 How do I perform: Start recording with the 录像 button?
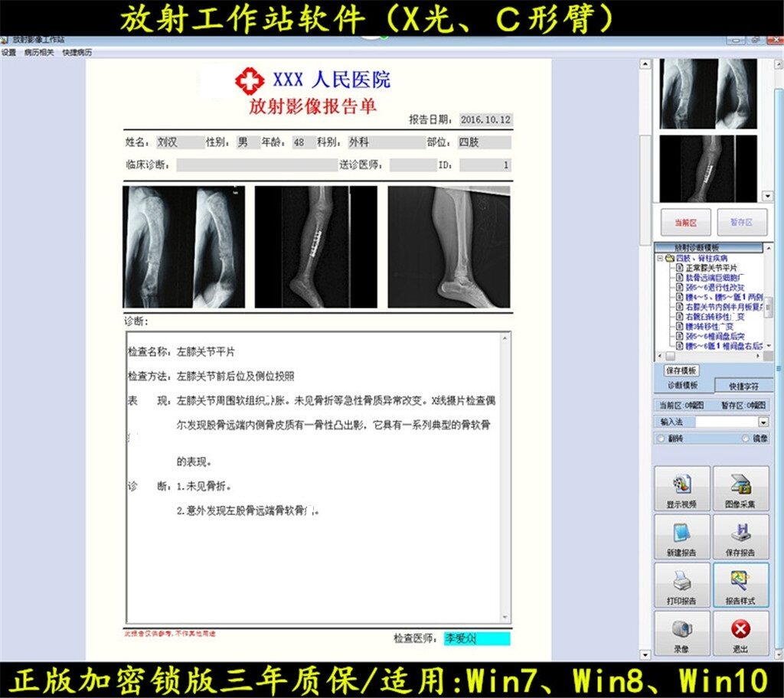click(x=681, y=633)
